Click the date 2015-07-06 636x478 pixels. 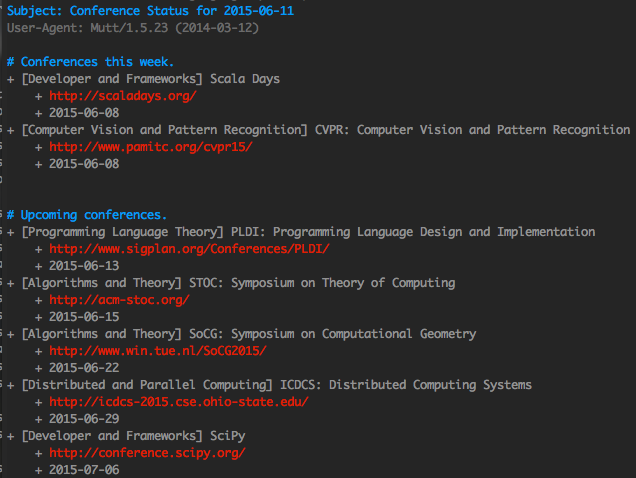[x=84, y=470]
